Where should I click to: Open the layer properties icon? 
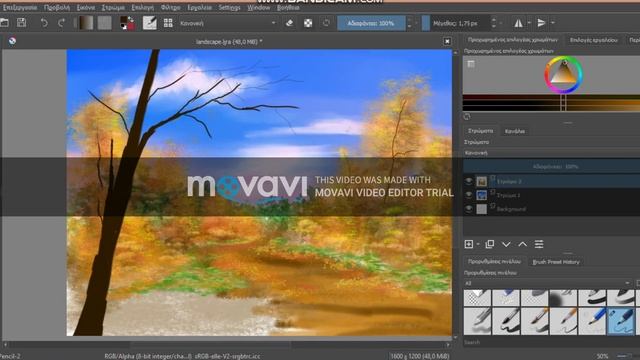[539, 244]
